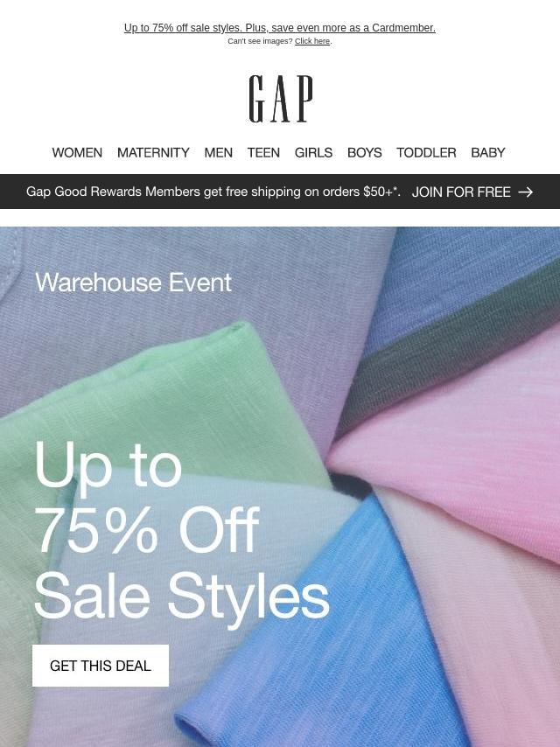Click the 'Up to 75% off sale styles' top link

point(280,28)
